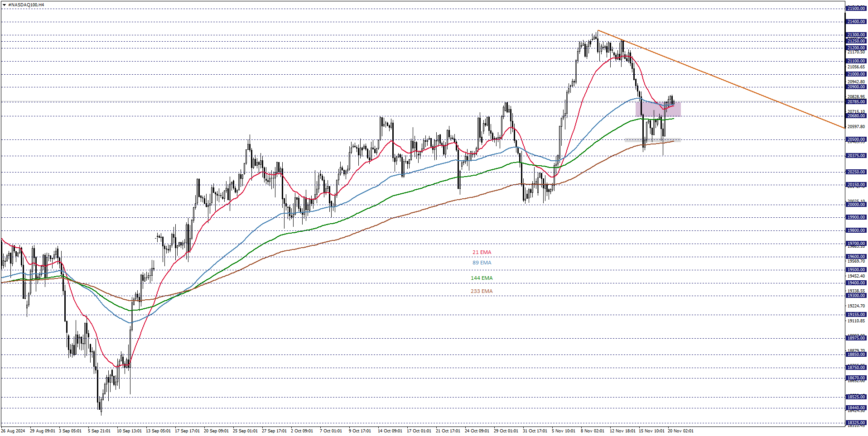Click the '144 EMA' label

pos(482,278)
